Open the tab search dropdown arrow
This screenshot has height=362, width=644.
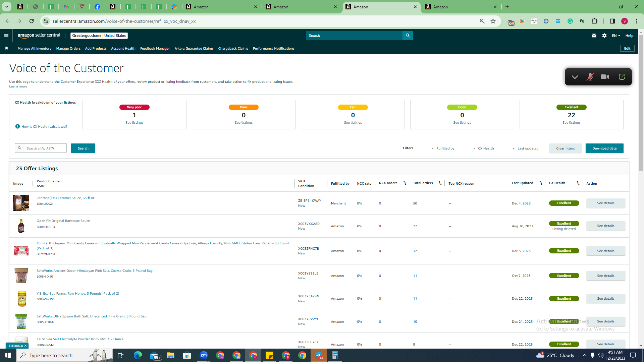click(x=6, y=7)
